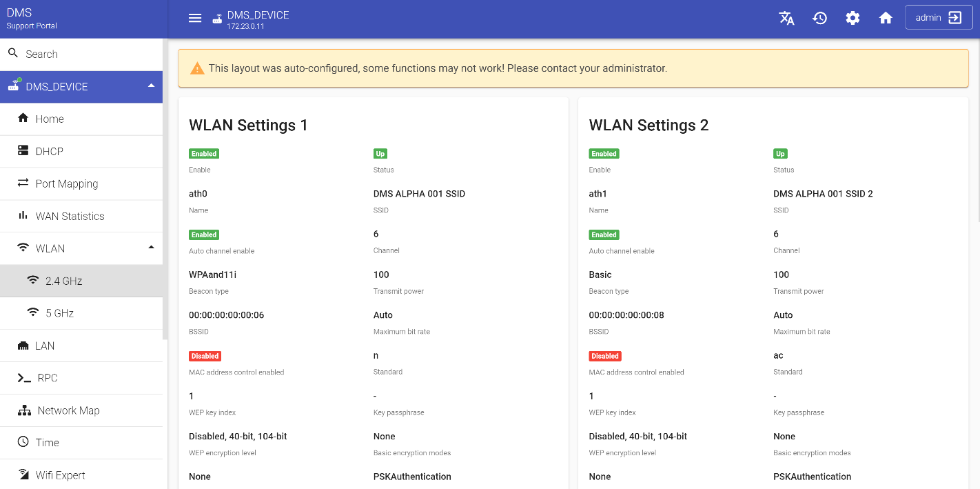
Task: Click the Network Map sidebar icon
Action: click(24, 410)
